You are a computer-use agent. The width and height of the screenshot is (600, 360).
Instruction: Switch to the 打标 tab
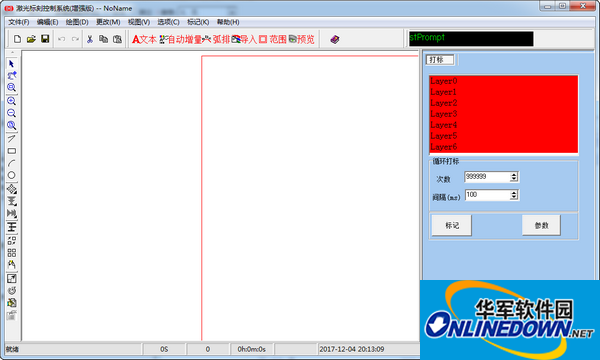pyautogui.click(x=440, y=60)
